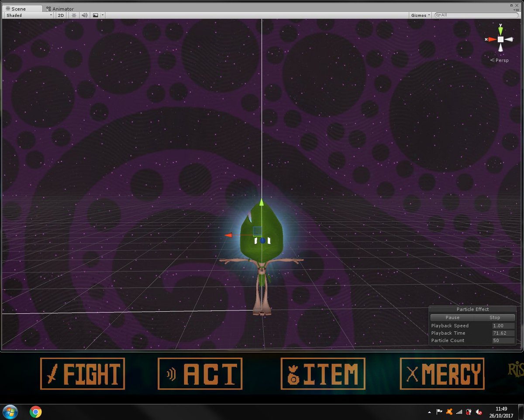The image size is (524, 420).
Task: Open power plug tray icon
Action: (x=469, y=412)
